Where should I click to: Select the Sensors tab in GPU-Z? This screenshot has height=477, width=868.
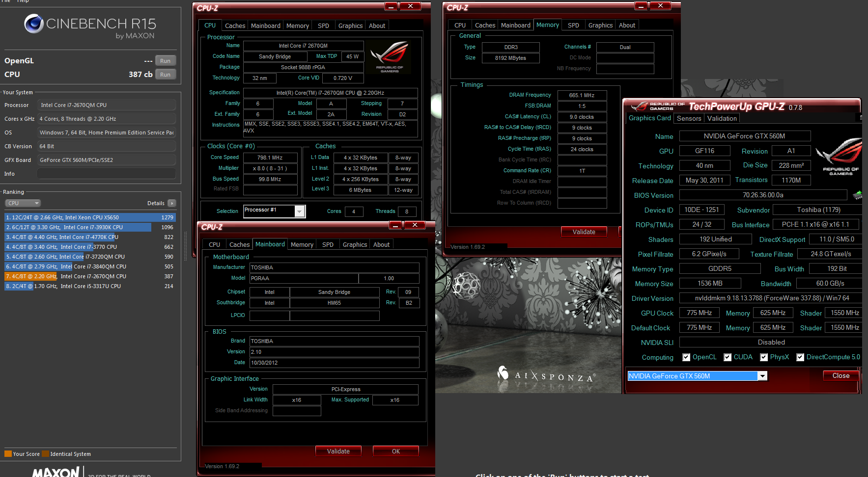coord(689,118)
